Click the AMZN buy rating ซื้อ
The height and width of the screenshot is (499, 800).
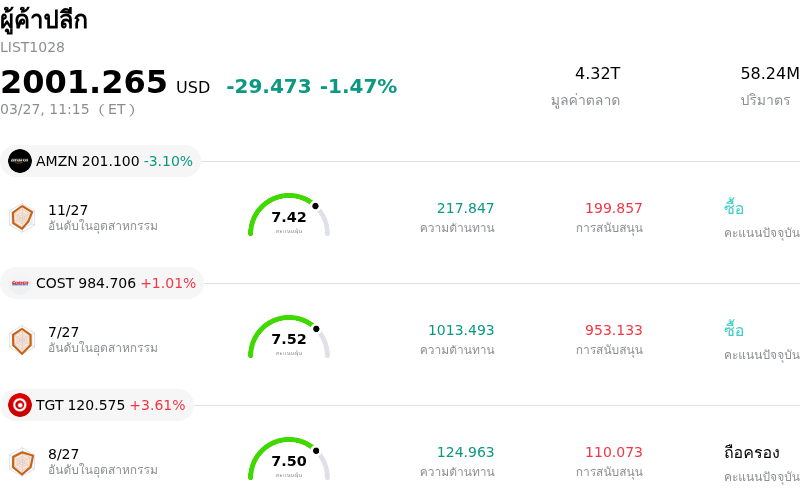(734, 208)
